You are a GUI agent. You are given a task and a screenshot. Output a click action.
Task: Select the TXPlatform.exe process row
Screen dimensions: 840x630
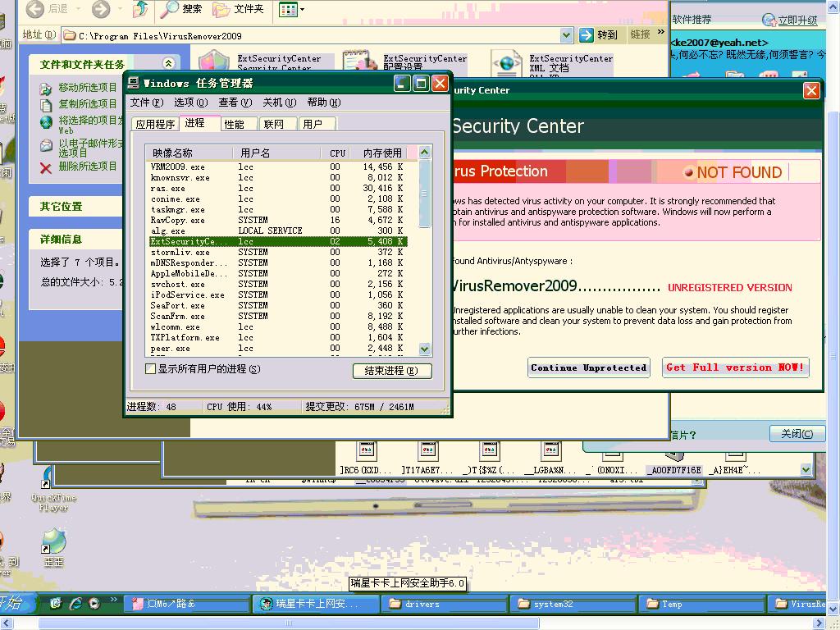pyautogui.click(x=277, y=337)
